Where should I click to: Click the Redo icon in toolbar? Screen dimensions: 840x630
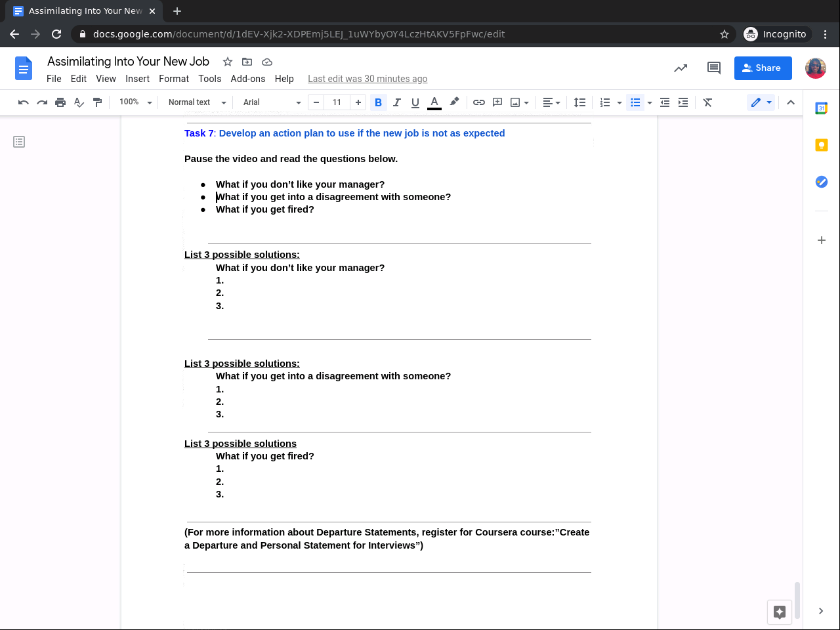click(x=42, y=102)
